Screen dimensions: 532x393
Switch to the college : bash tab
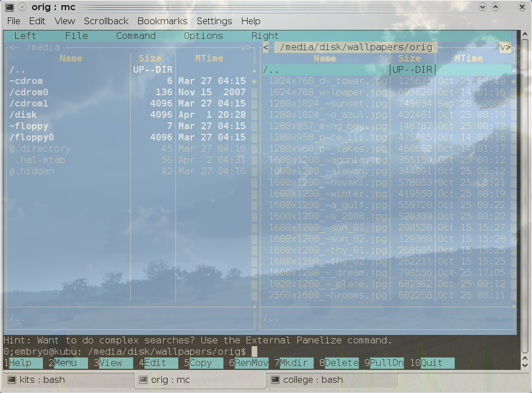[x=332, y=380]
